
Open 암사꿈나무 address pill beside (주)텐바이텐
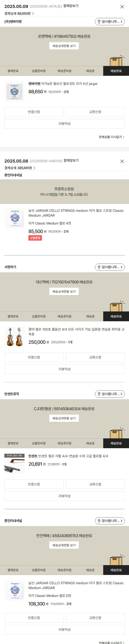(x=110, y=22)
